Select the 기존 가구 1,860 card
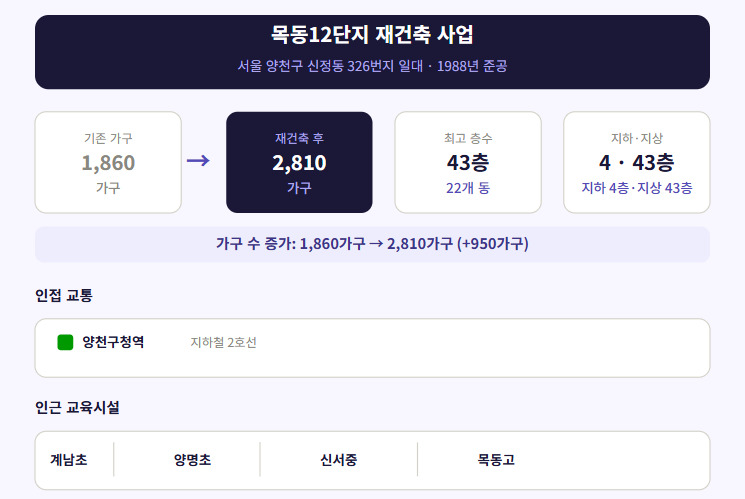The width and height of the screenshot is (745, 499). pos(108,162)
